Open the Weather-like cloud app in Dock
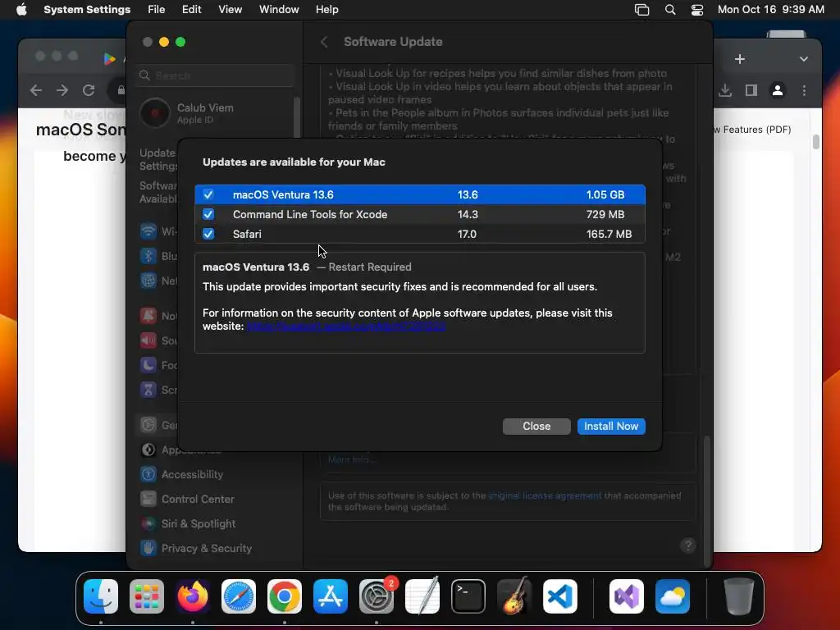 point(673,596)
